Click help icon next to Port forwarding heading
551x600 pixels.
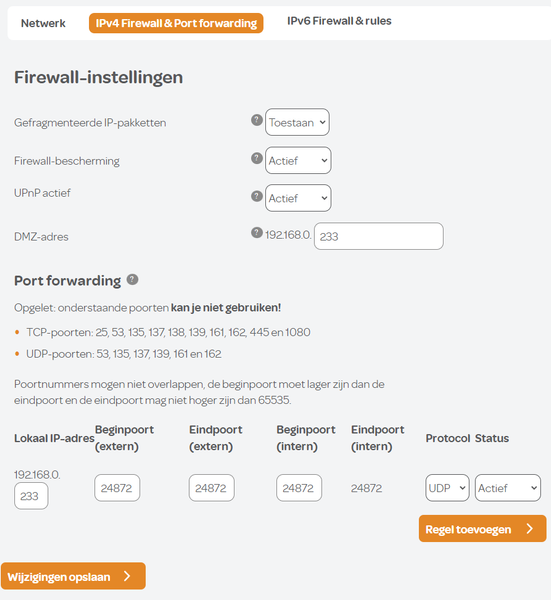(x=132, y=279)
